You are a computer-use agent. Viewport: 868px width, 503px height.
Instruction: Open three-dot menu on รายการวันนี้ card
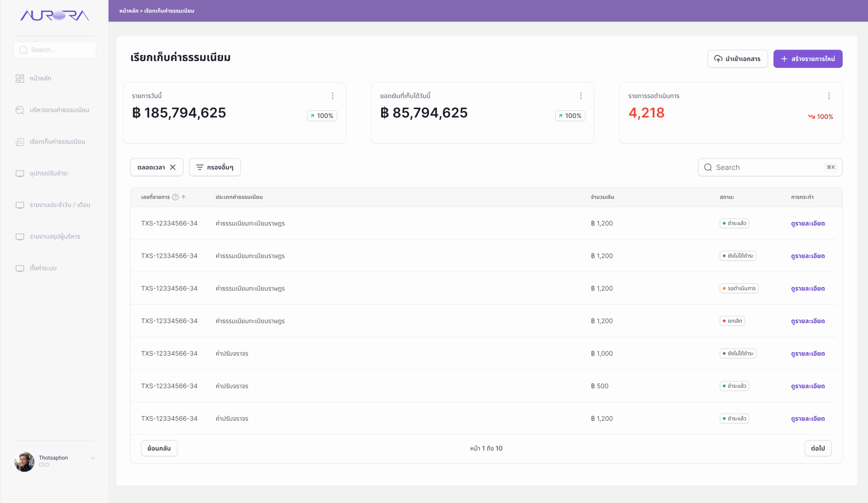[x=332, y=96]
